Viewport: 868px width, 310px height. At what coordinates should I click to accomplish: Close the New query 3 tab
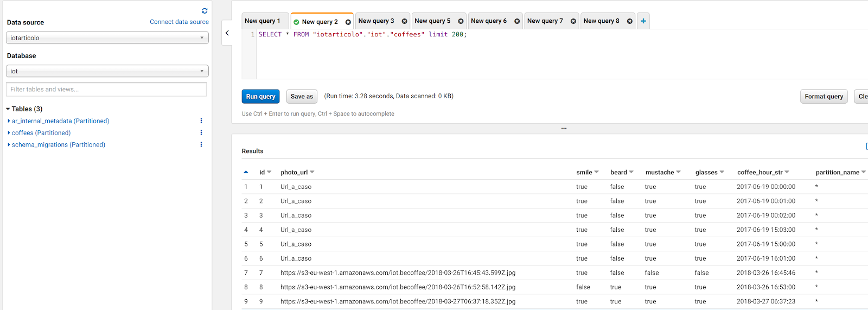(404, 21)
